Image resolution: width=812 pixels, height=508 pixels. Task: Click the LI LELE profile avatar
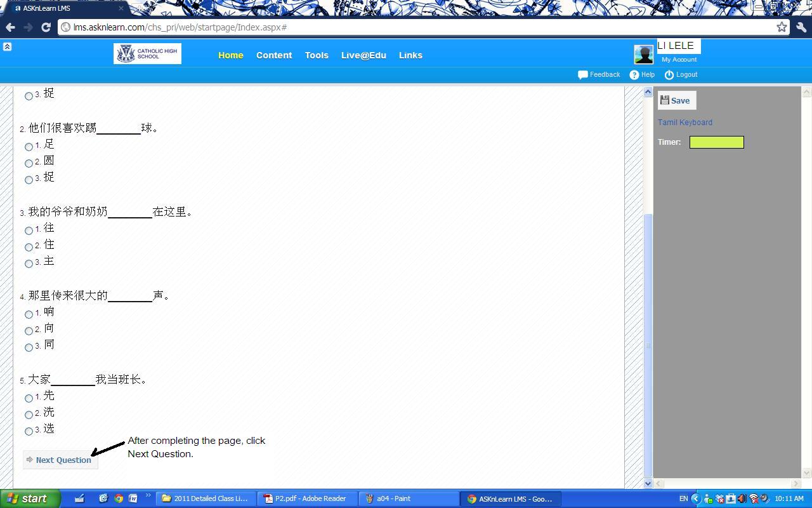coord(643,55)
